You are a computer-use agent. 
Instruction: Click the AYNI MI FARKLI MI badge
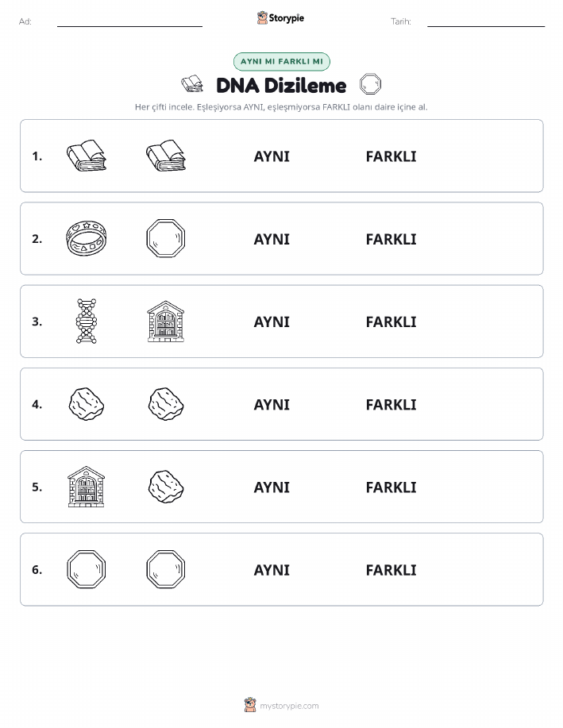click(x=281, y=61)
